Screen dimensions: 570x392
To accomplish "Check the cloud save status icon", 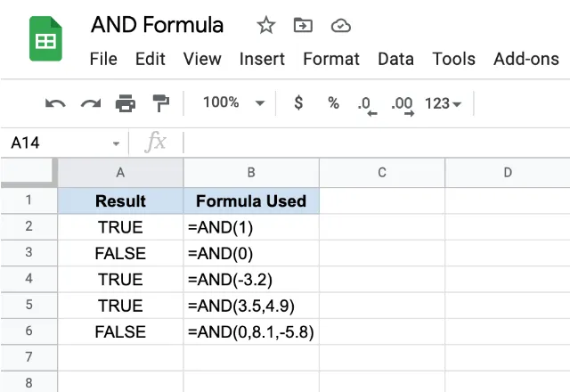I will [340, 26].
